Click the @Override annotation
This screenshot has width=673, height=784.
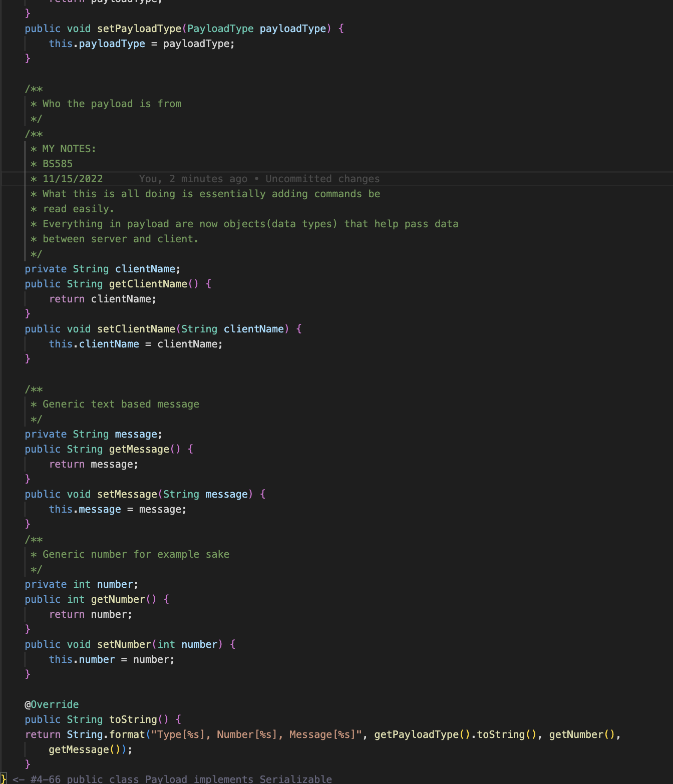pos(52,704)
